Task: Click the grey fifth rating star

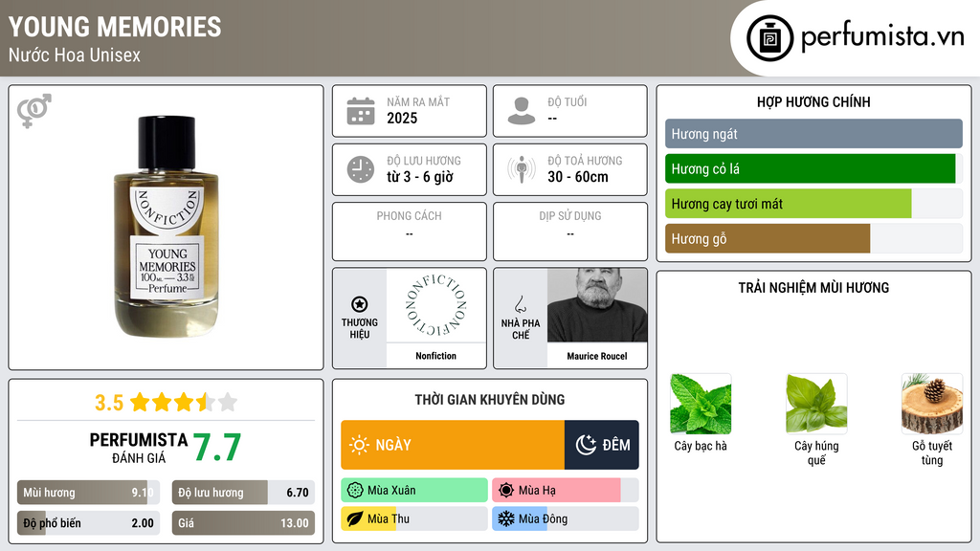Action: pos(228,402)
